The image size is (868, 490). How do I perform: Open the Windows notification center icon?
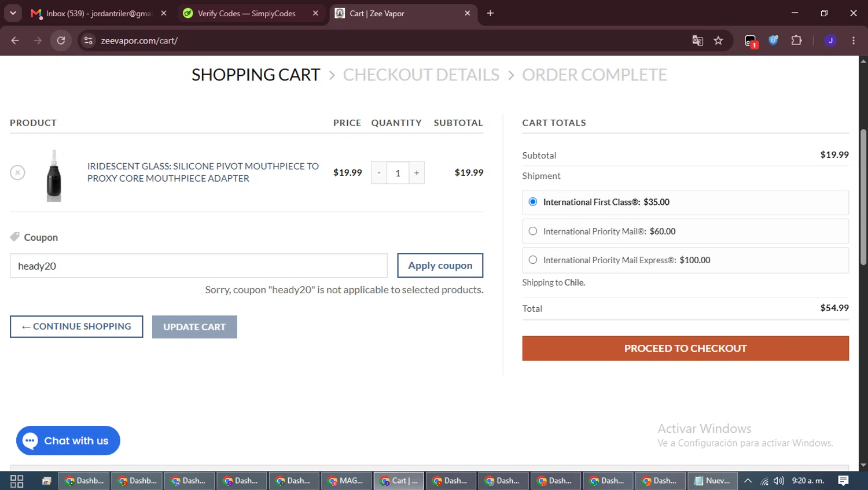tap(843, 481)
